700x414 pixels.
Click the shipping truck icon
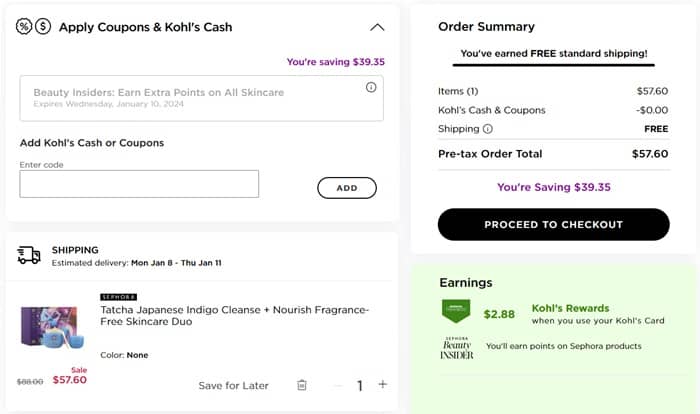(x=29, y=255)
